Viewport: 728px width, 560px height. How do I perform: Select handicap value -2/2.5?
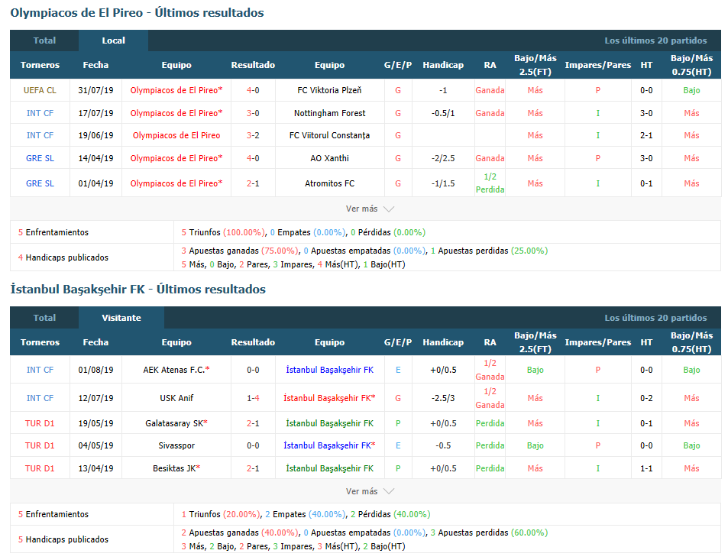click(443, 158)
